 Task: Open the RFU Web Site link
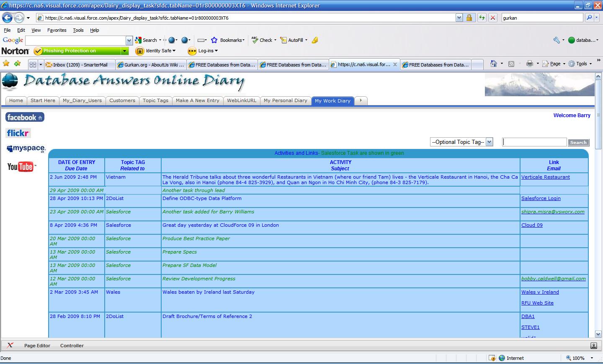(537, 303)
